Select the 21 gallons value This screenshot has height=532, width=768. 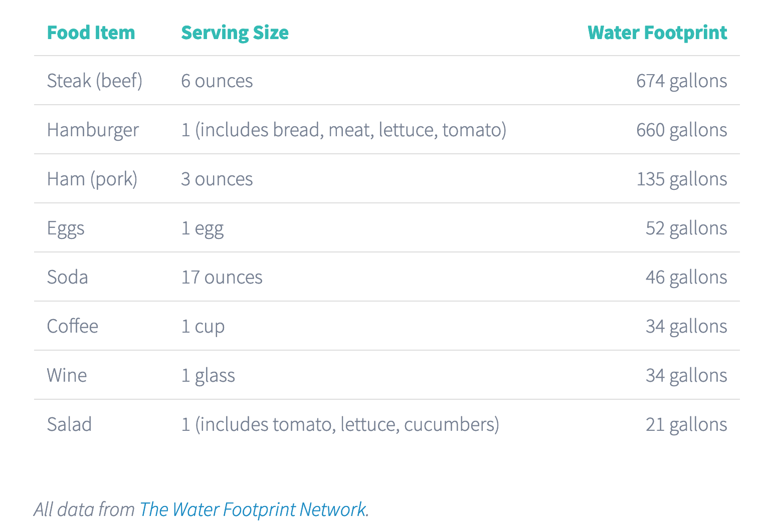click(686, 424)
